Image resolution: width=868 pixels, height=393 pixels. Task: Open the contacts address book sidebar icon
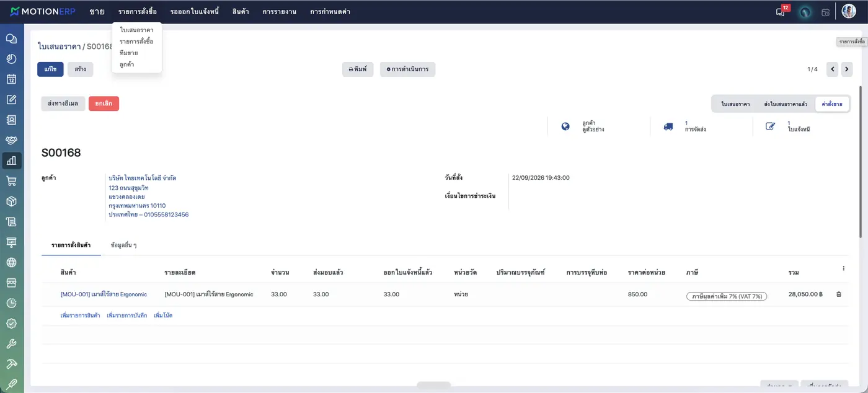click(x=11, y=120)
